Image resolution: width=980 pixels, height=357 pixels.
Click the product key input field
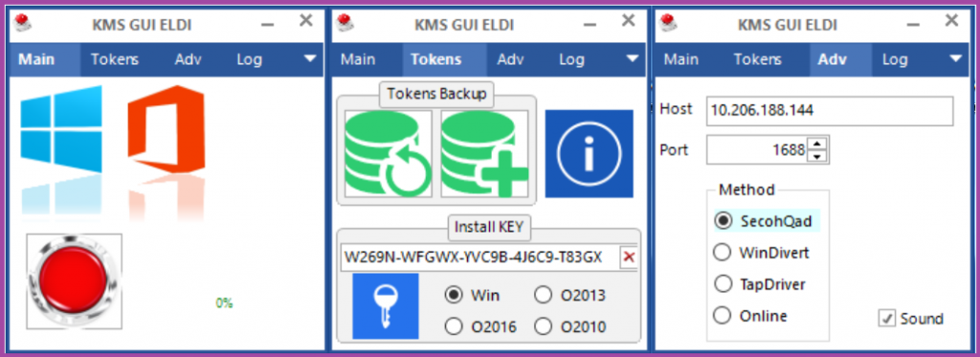[x=479, y=257]
